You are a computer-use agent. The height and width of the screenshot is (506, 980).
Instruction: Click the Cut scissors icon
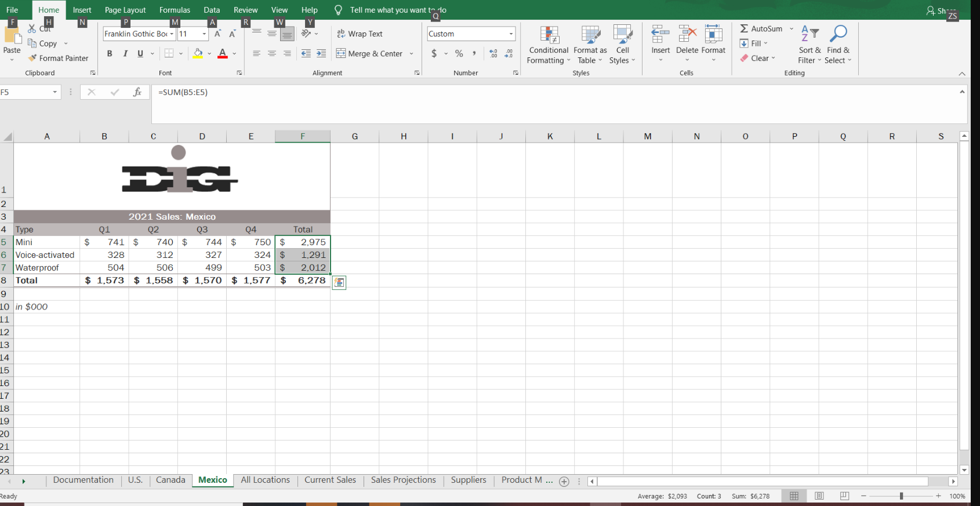pyautogui.click(x=32, y=28)
